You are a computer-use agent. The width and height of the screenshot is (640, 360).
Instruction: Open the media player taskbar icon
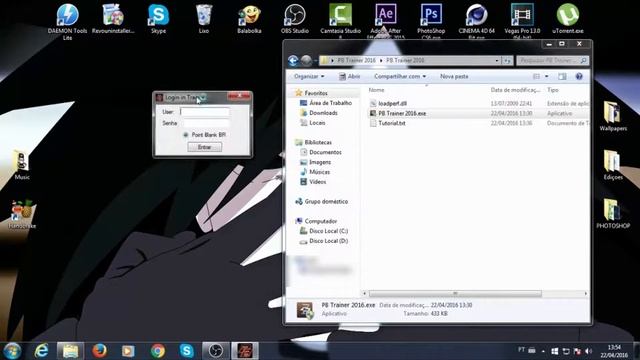128,351
